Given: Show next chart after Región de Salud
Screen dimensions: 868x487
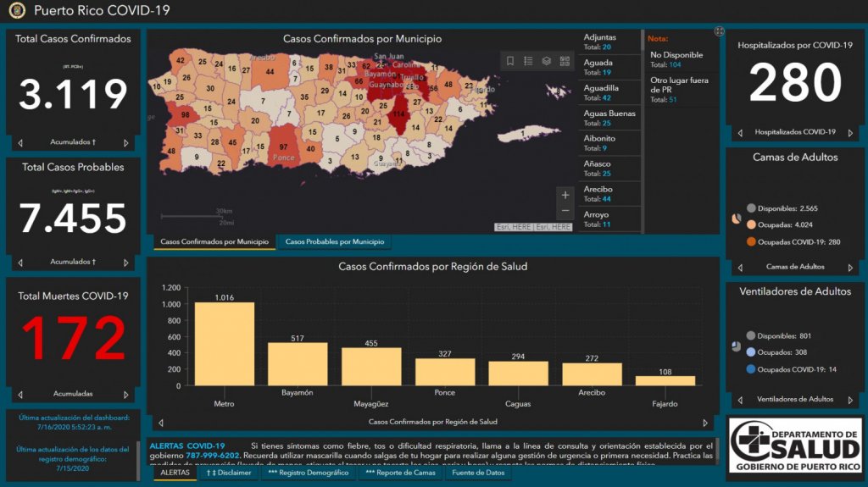Looking at the screenshot, I should coord(705,422).
